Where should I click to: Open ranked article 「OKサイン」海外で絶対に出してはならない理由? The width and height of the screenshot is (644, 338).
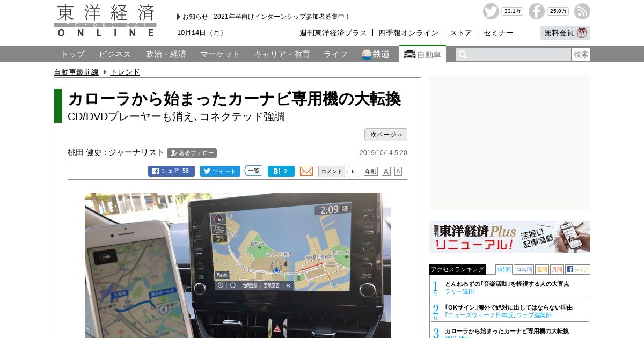tap(509, 307)
